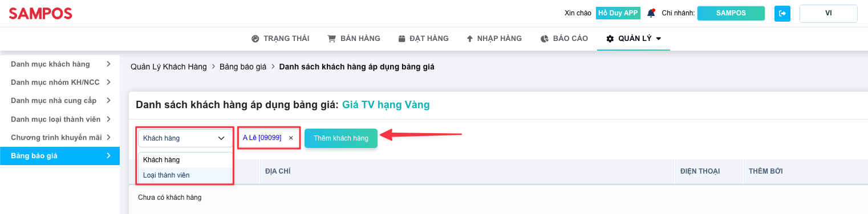This screenshot has height=214, width=868.
Task: Select the SAMPOS branch button
Action: [731, 13]
